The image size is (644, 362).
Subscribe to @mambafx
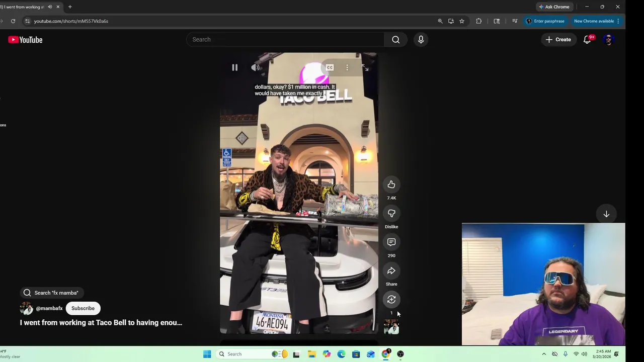pyautogui.click(x=83, y=308)
